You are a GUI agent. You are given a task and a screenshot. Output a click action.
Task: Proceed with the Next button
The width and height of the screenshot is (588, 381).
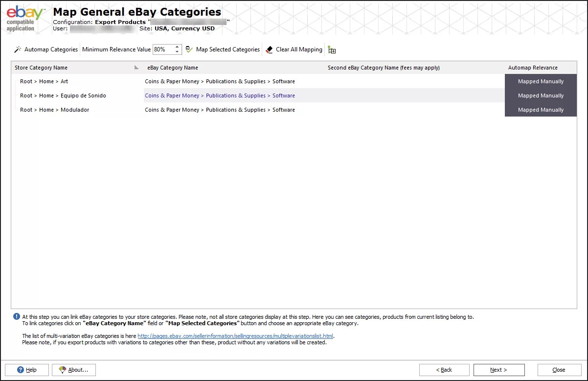click(x=499, y=370)
